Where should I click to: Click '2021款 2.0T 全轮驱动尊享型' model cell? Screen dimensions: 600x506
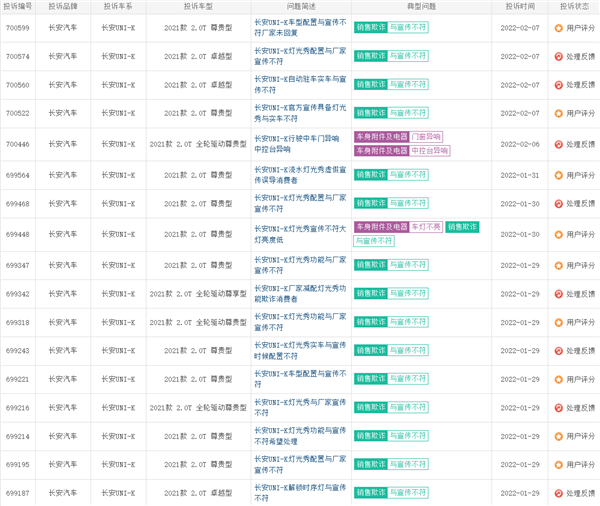coord(198,294)
